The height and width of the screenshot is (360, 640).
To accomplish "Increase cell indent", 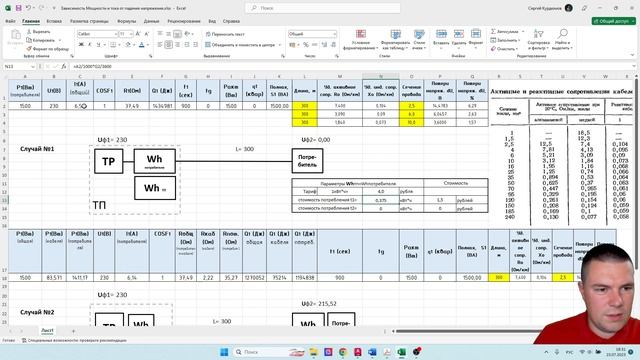I will 196,44.
